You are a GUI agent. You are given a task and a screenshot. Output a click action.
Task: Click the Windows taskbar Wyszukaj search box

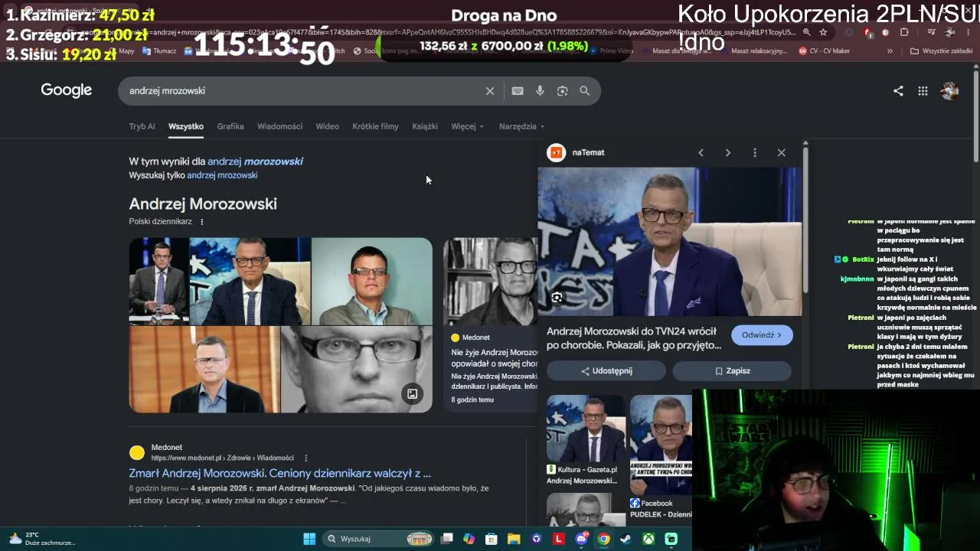(379, 539)
